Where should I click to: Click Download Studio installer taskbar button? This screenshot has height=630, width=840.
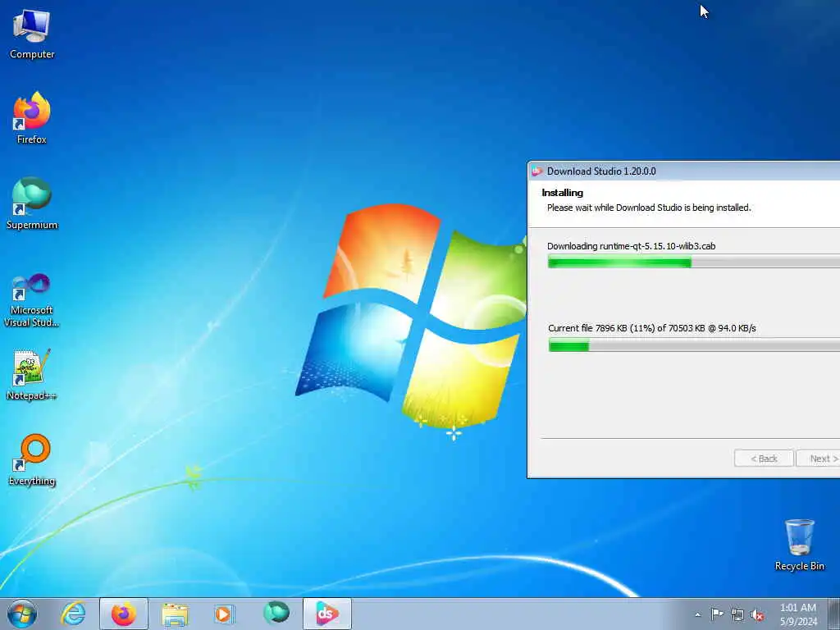[x=326, y=614]
